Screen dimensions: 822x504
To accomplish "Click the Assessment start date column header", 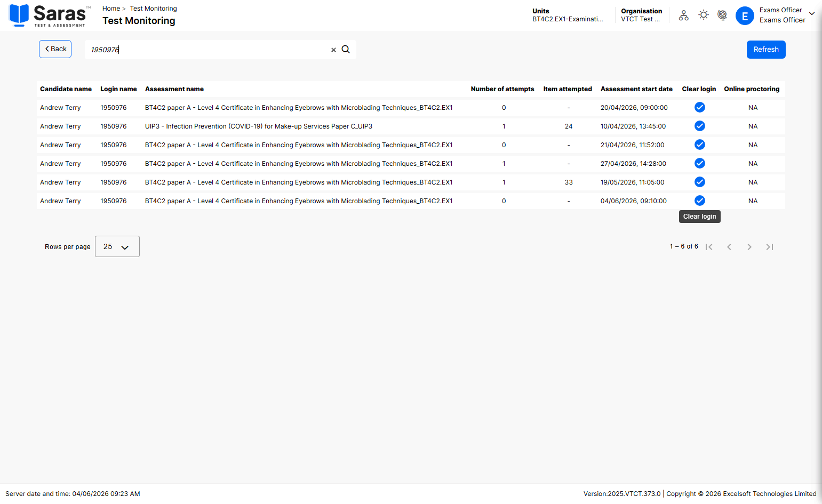I will point(636,89).
